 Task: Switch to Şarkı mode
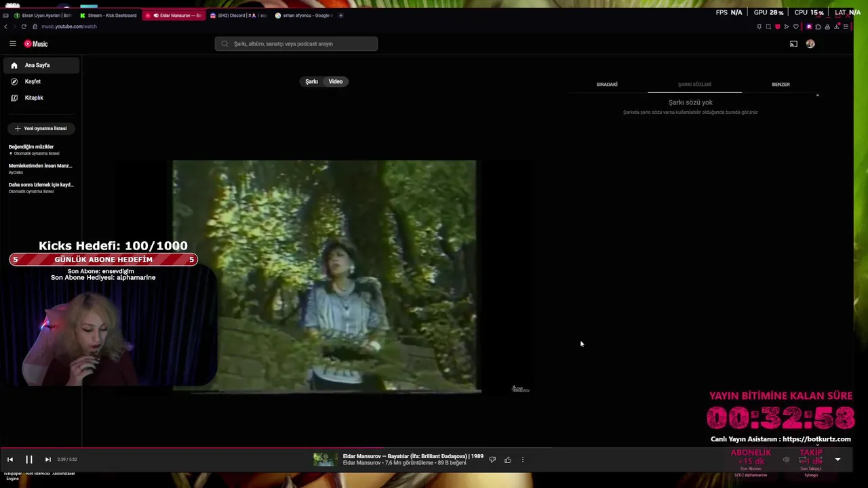pos(311,81)
